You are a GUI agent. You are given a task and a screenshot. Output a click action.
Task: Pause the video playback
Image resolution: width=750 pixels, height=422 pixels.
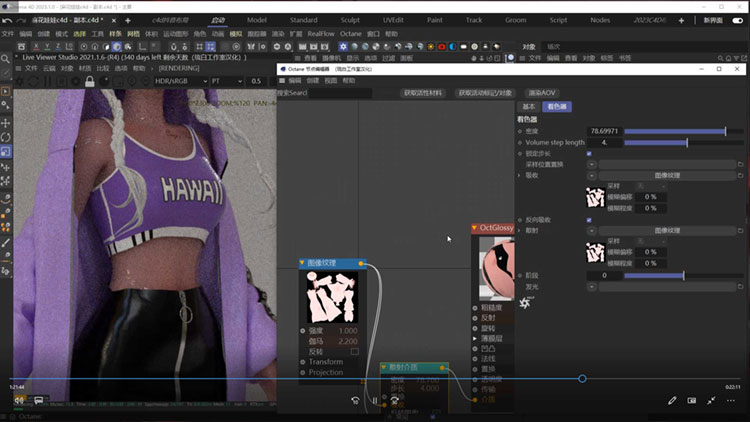[x=375, y=400]
